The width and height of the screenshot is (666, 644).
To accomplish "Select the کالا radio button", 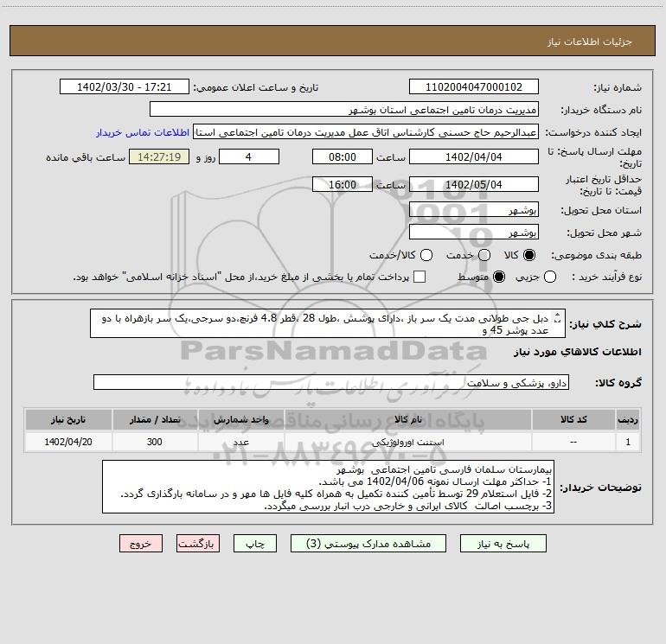I will click(529, 255).
